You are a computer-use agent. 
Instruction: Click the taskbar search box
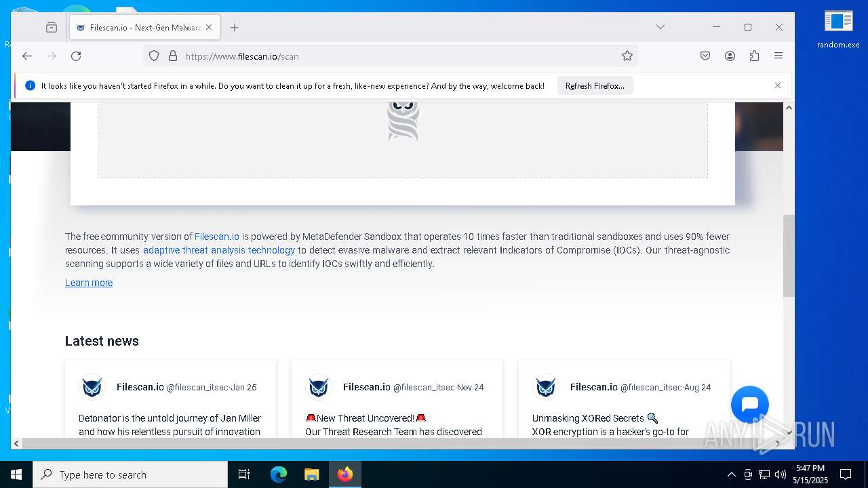(130, 474)
